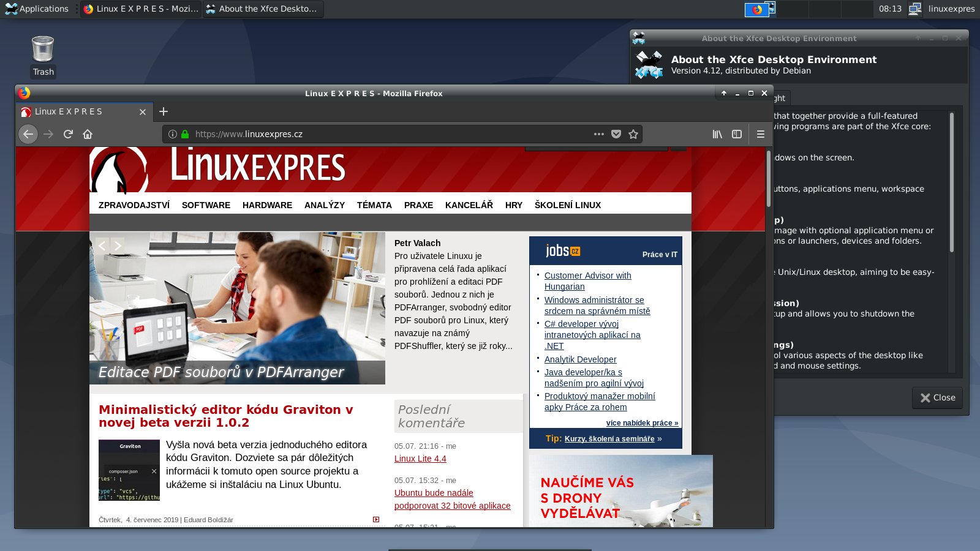This screenshot has width=980, height=551.
Task: Click the Firefox window shade (roll up) arrow
Action: (724, 93)
